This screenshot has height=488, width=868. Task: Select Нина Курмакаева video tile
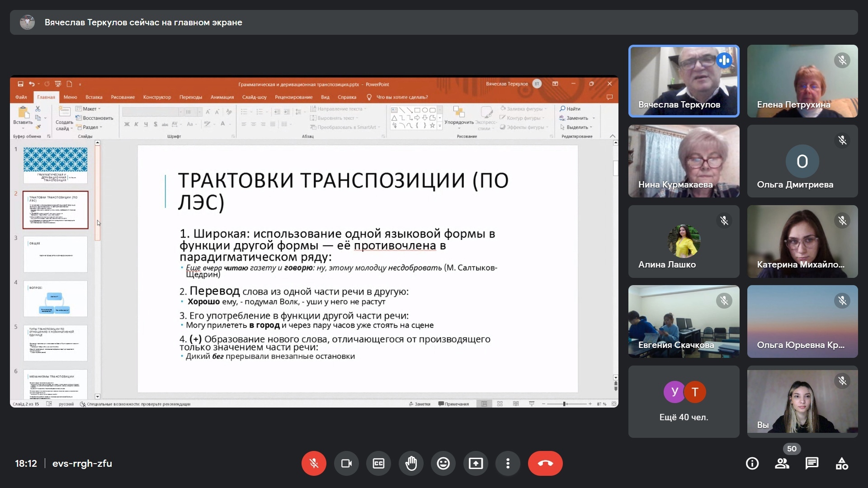tap(684, 161)
